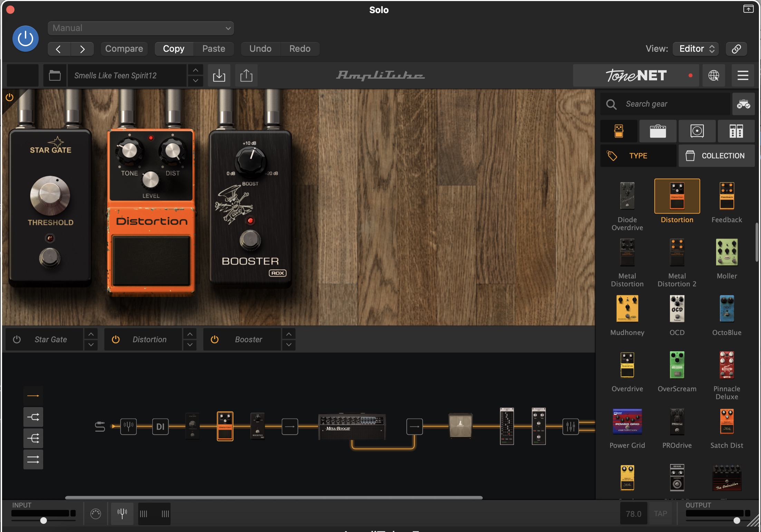Open the View Editor dropdown

coord(696,49)
